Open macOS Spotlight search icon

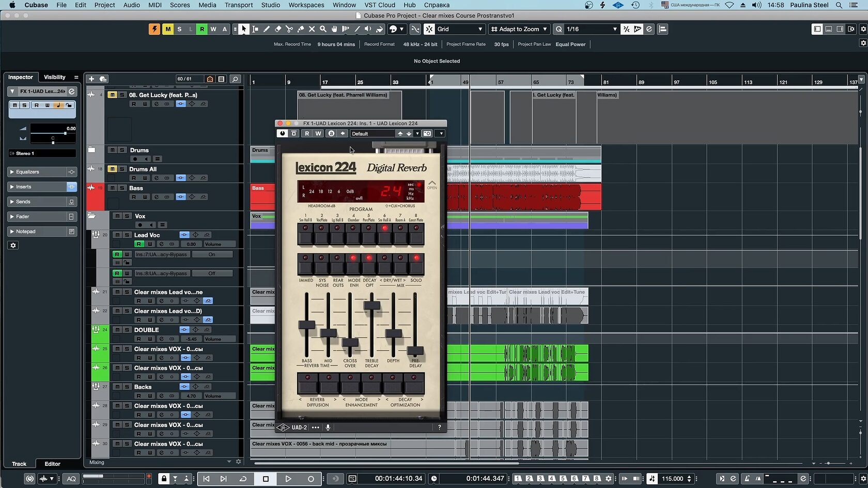(839, 5)
